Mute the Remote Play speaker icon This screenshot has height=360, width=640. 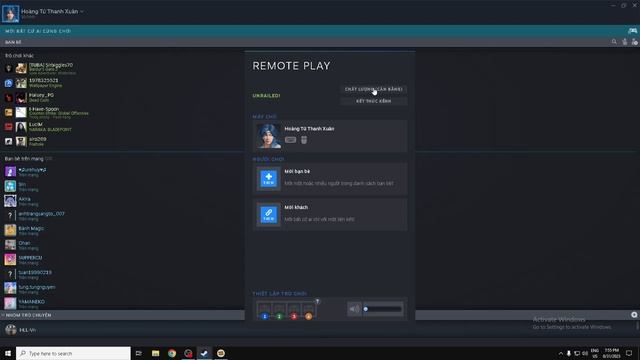point(354,309)
